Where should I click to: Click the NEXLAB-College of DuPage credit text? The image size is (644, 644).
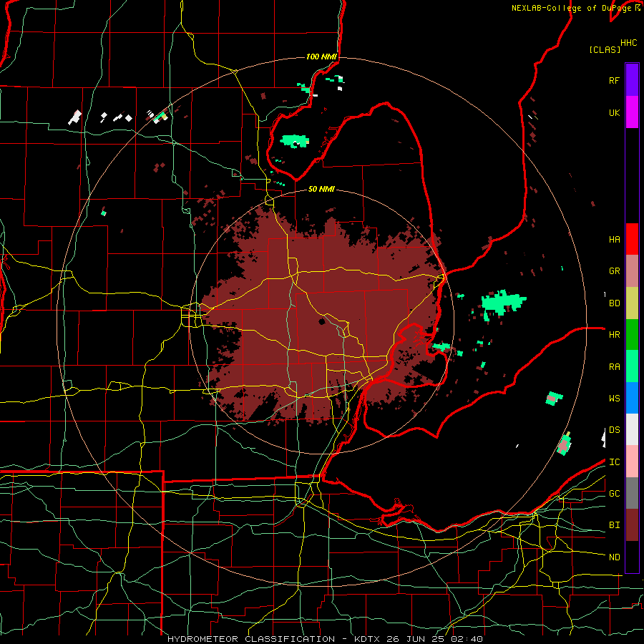click(x=572, y=8)
